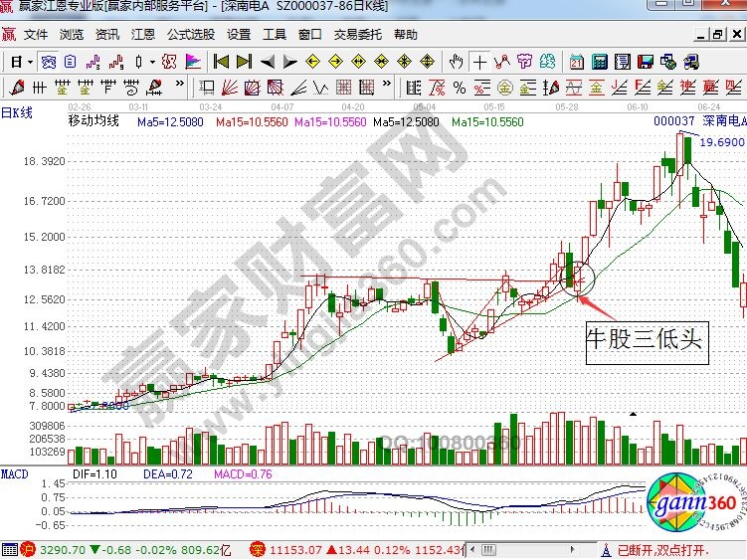Open the 公式选股 menu

pyautogui.click(x=187, y=34)
